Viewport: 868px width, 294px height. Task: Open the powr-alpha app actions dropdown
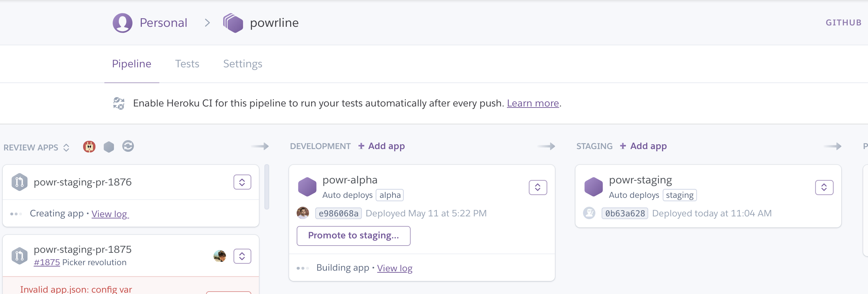pos(538,188)
